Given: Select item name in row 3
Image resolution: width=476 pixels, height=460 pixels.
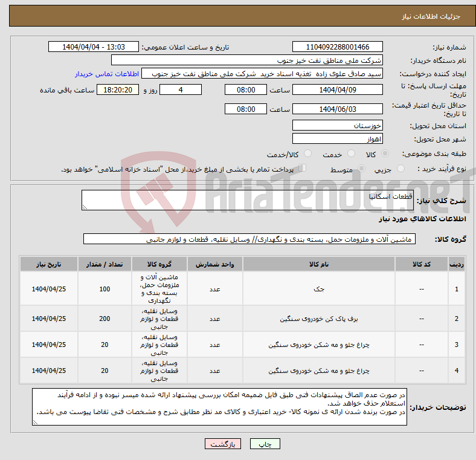Looking at the screenshot, I should (x=319, y=345).
